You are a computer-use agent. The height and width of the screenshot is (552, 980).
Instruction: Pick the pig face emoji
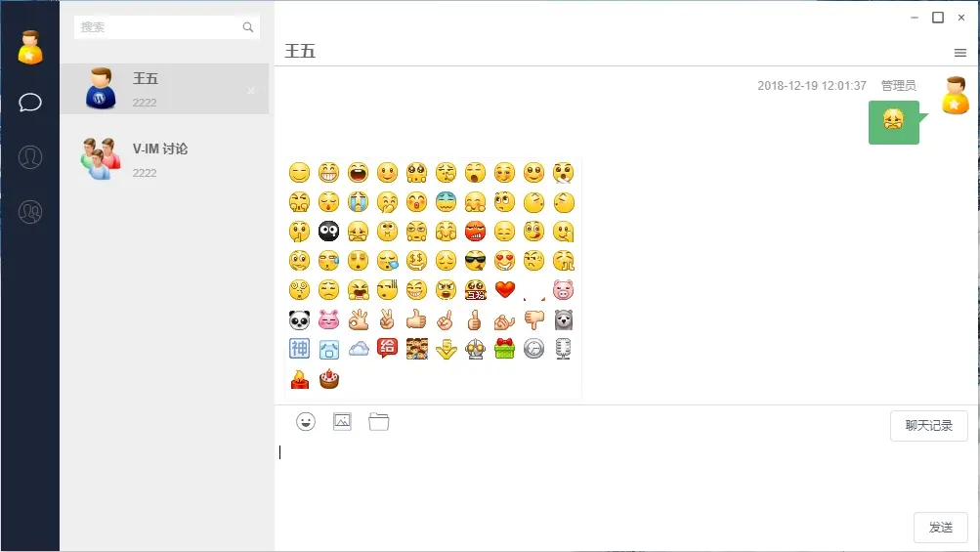(x=563, y=290)
